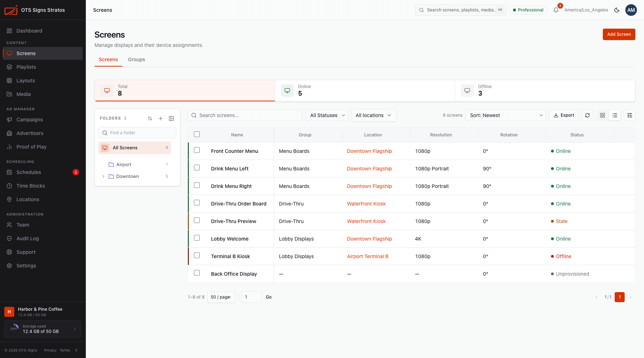This screenshot has width=644, height=358.
Task: Add a new folder with plus icon
Action: [x=161, y=118]
